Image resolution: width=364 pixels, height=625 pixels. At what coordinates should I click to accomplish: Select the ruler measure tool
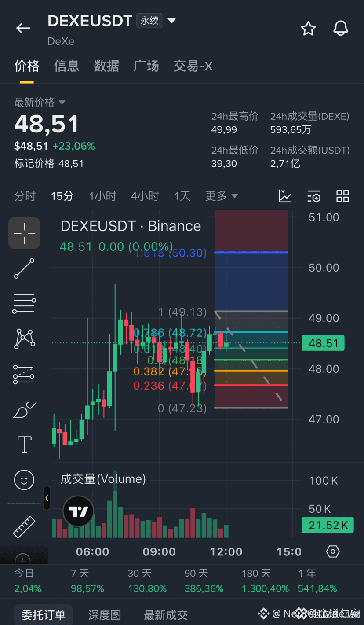click(24, 527)
